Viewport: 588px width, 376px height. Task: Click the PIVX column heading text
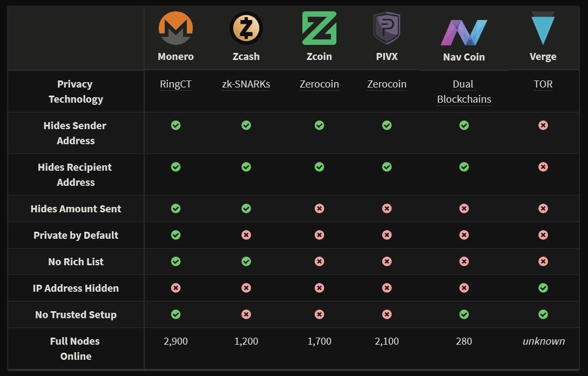pos(387,57)
